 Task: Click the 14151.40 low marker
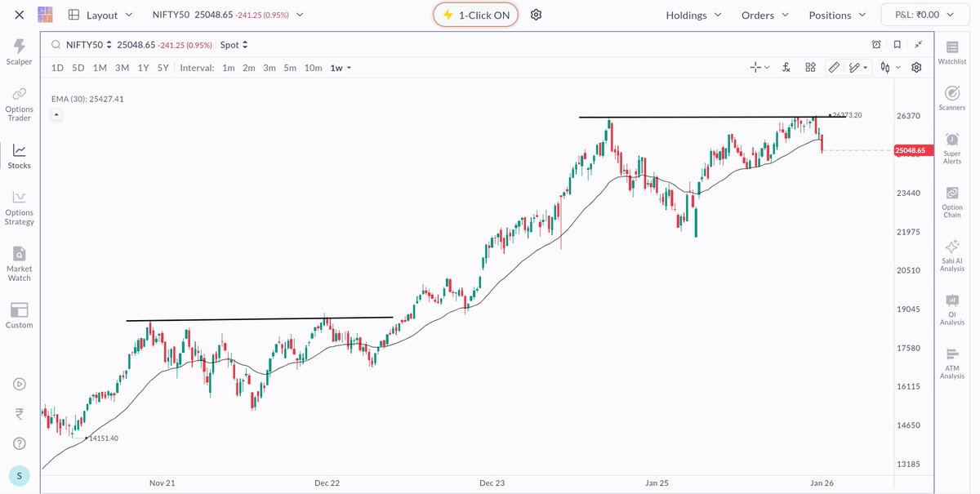[x=103, y=438]
